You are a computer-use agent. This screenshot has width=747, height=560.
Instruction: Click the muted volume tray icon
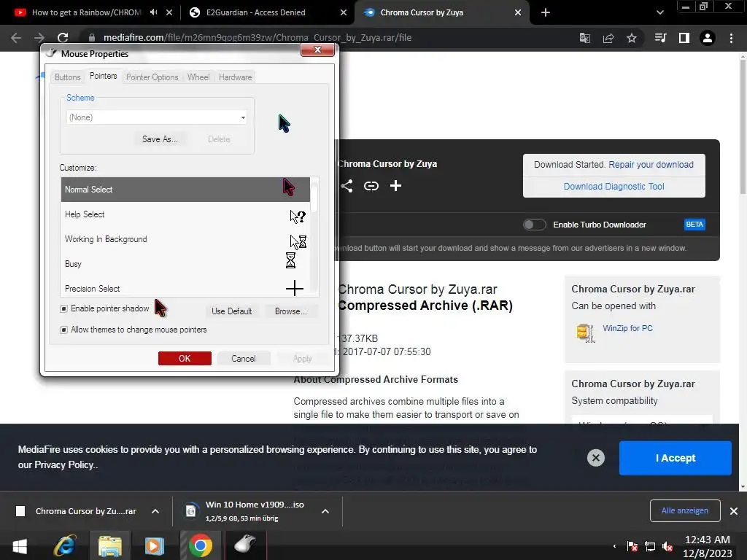point(668,546)
